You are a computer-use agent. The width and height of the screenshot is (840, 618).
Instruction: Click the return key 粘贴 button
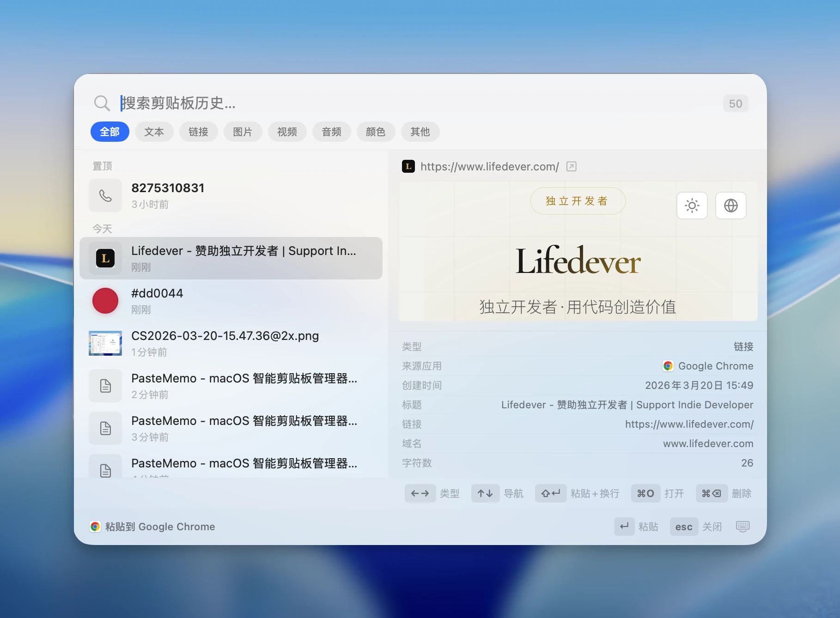pyautogui.click(x=624, y=527)
